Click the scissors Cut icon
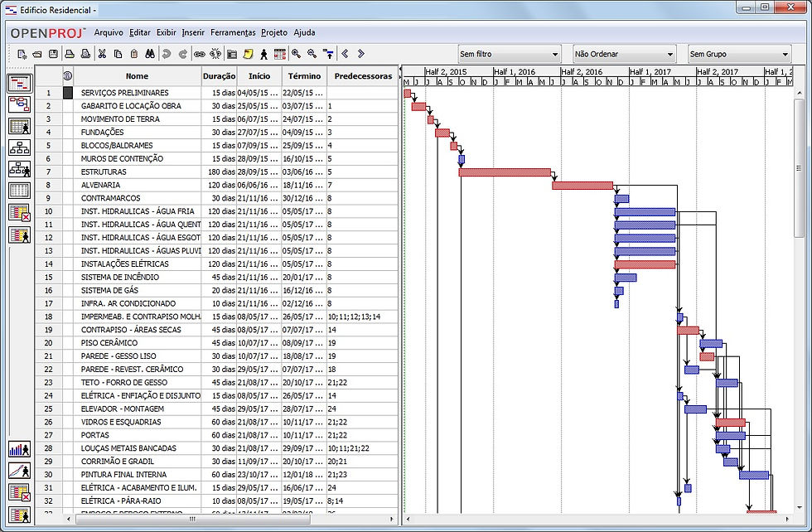 click(x=102, y=54)
